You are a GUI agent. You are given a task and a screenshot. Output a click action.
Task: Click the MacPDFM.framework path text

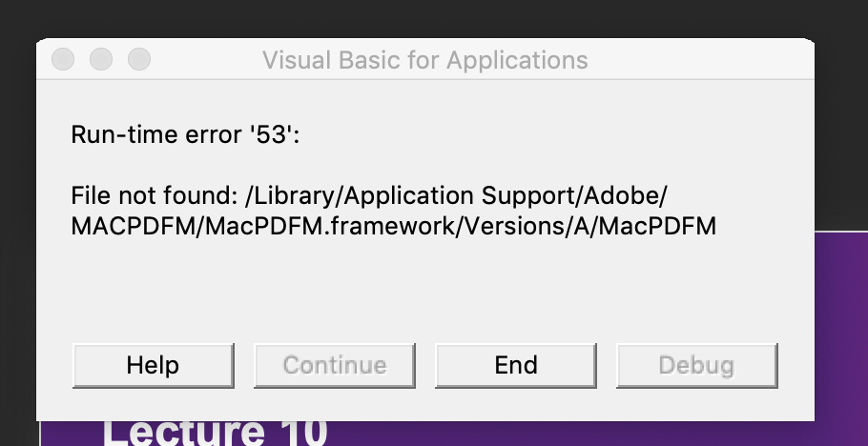click(x=329, y=226)
